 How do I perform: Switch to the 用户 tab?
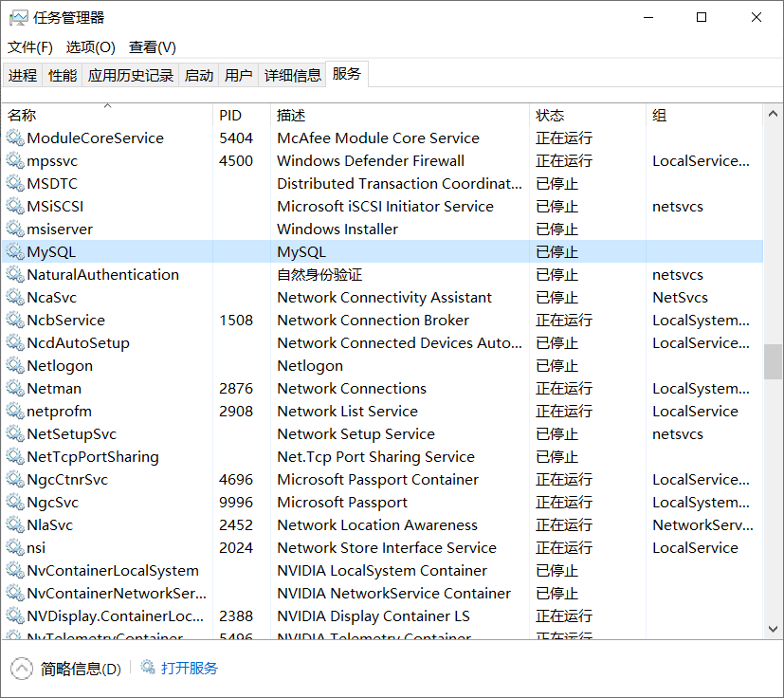[239, 75]
